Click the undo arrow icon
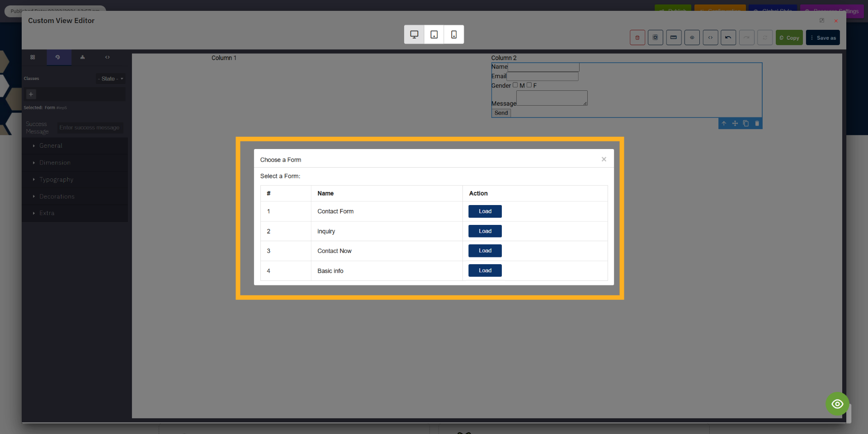868x434 pixels. tap(728, 37)
